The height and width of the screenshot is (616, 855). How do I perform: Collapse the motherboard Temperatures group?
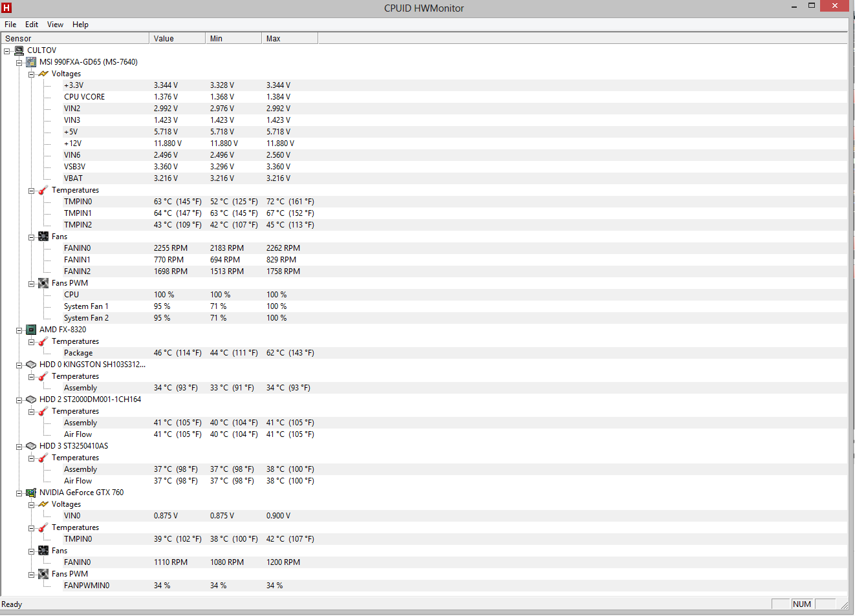coord(32,191)
